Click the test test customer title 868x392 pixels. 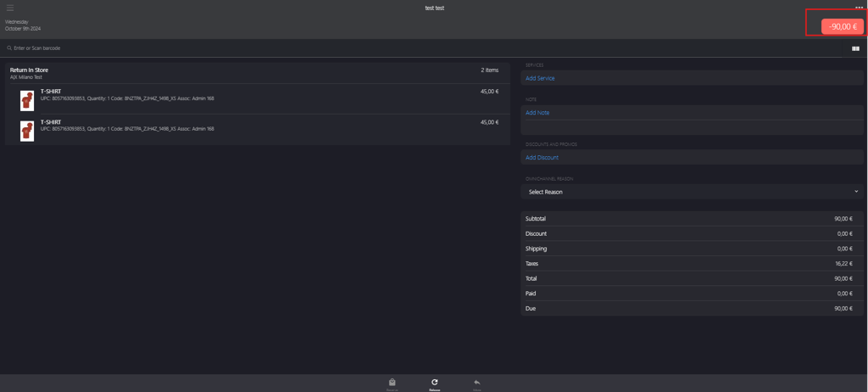[x=435, y=8]
